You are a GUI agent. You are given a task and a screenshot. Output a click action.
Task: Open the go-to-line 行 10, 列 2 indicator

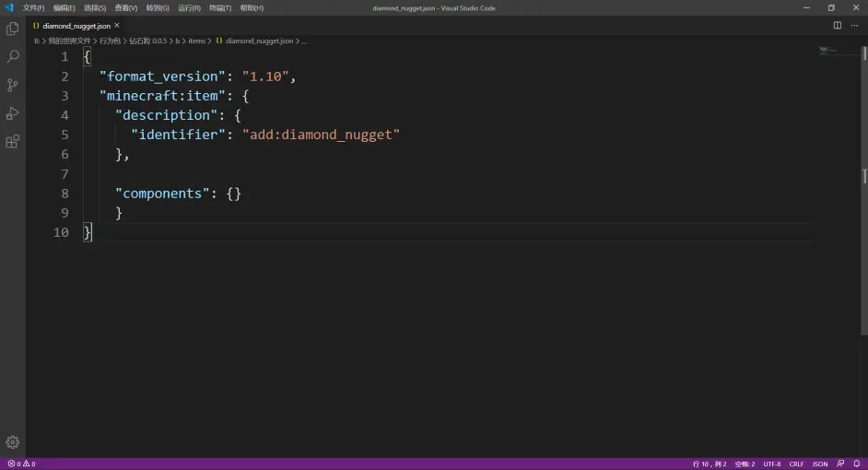710,464
